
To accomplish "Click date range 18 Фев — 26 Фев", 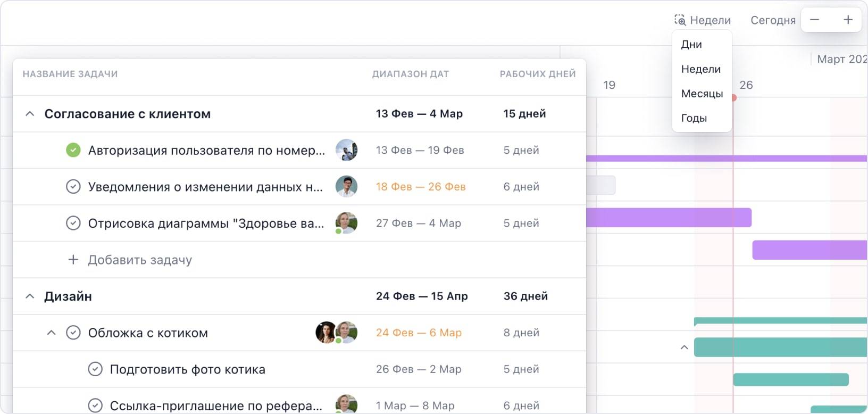I will [x=420, y=187].
